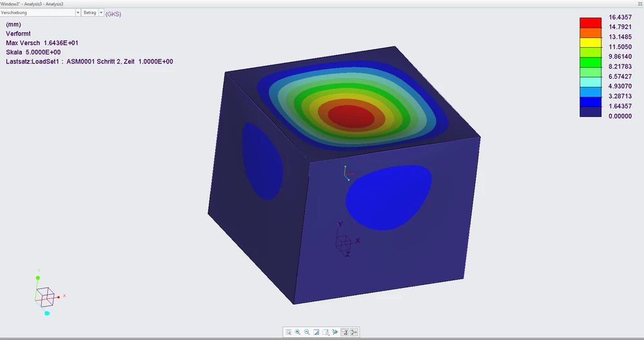
Task: Open the Verschiebung quantity dropdown
Action: click(40, 13)
